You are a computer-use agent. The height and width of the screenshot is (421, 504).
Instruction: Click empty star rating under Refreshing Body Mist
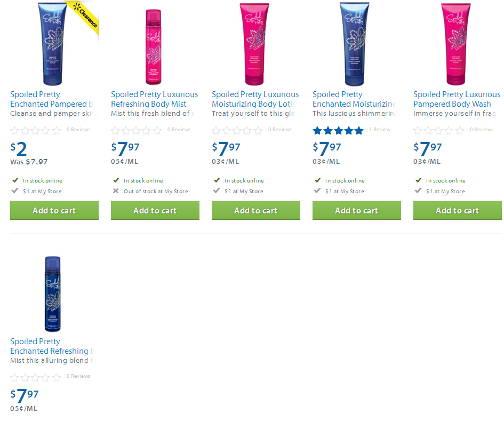(137, 130)
